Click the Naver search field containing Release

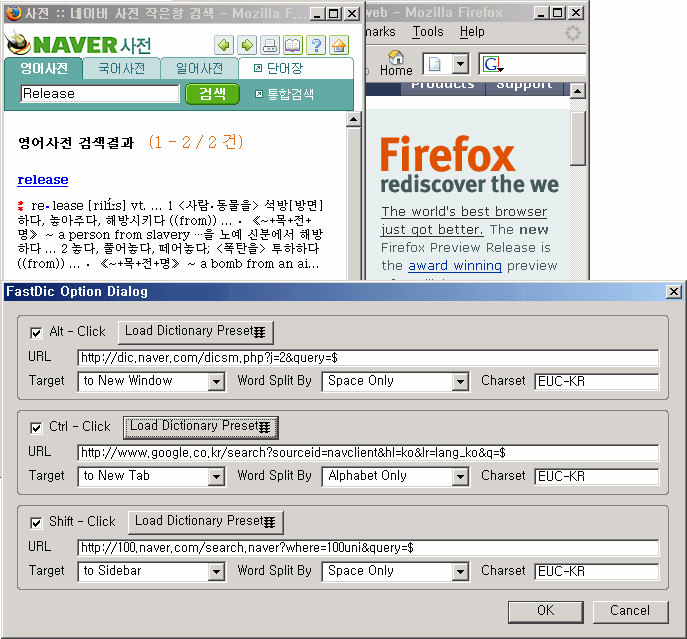pos(100,93)
